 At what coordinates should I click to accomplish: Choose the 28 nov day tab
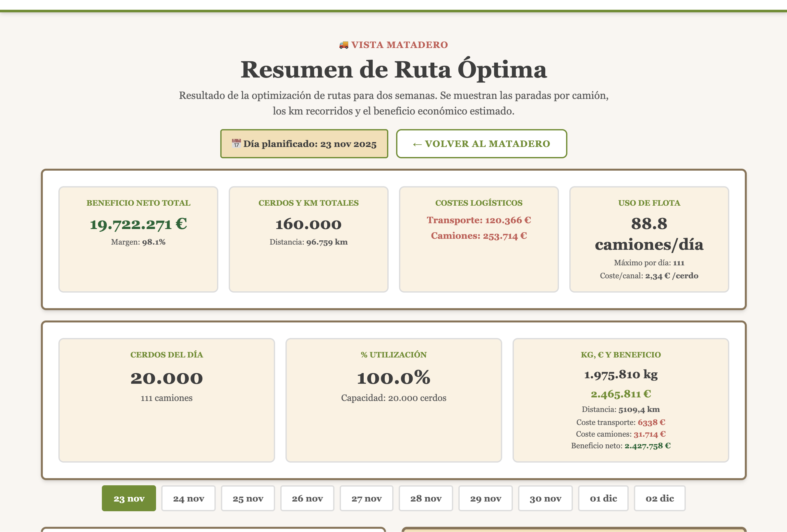click(426, 498)
